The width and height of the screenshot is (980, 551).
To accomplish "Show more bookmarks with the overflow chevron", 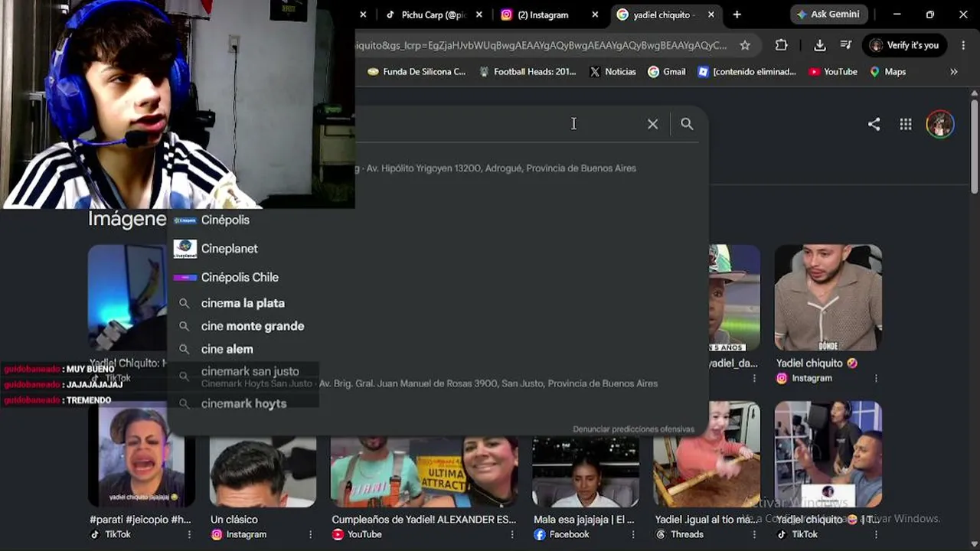I will (x=954, y=72).
